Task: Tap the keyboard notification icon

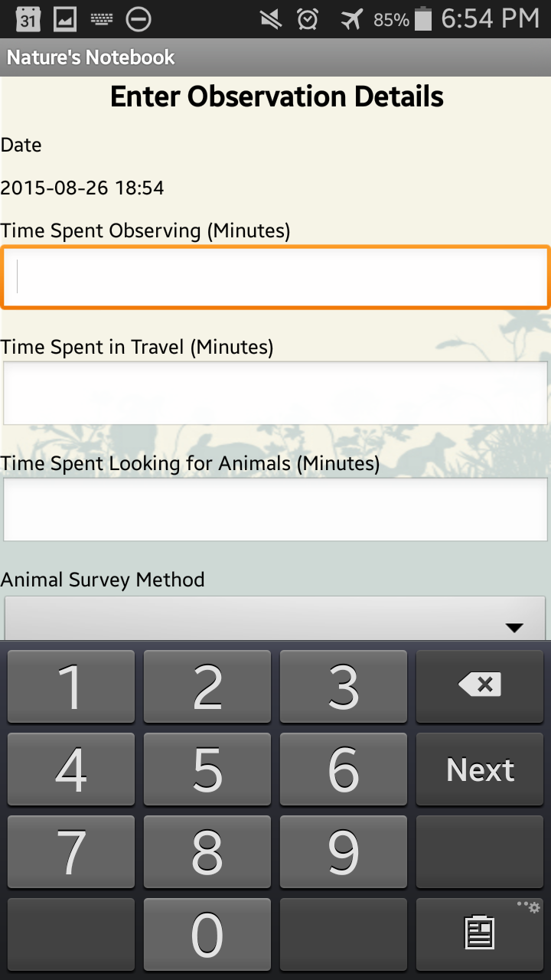Action: 101,19
